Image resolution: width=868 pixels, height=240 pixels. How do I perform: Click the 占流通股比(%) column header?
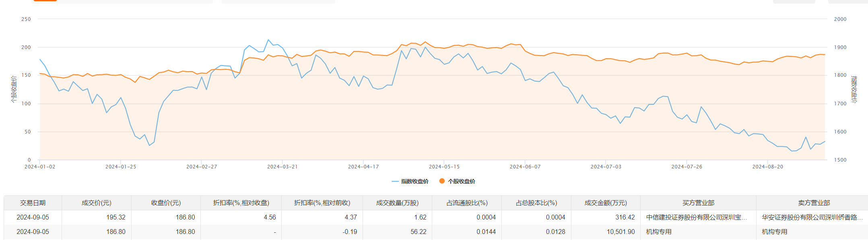[x=467, y=203]
